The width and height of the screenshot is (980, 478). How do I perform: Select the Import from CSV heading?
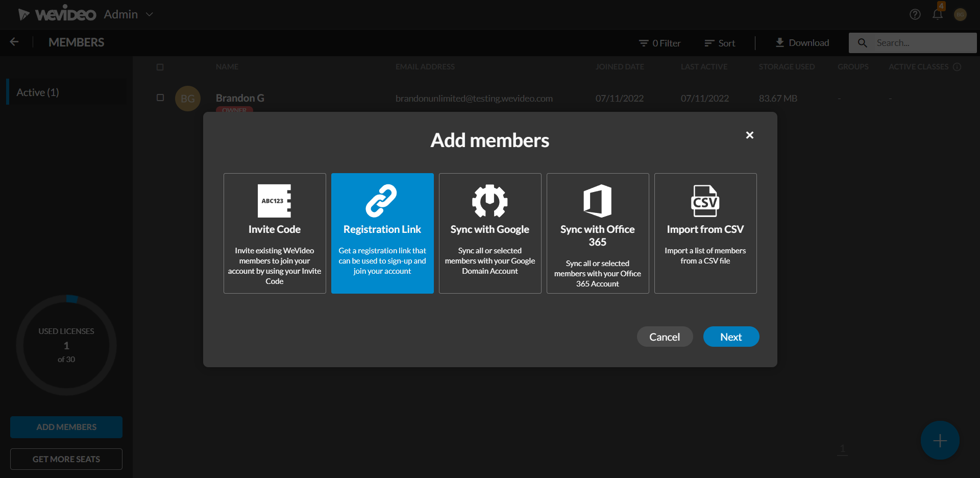705,230
